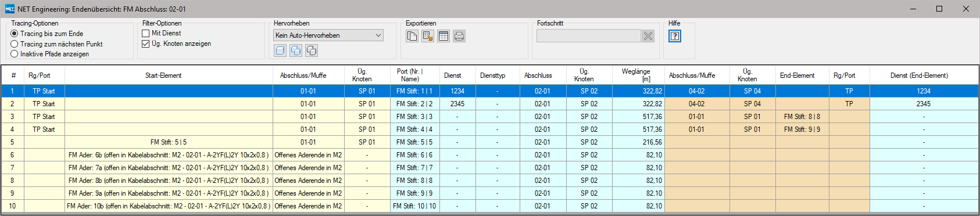This screenshot has width=980, height=216.
Task: Click '04-02' Abschluss cell in row 1
Action: [697, 91]
